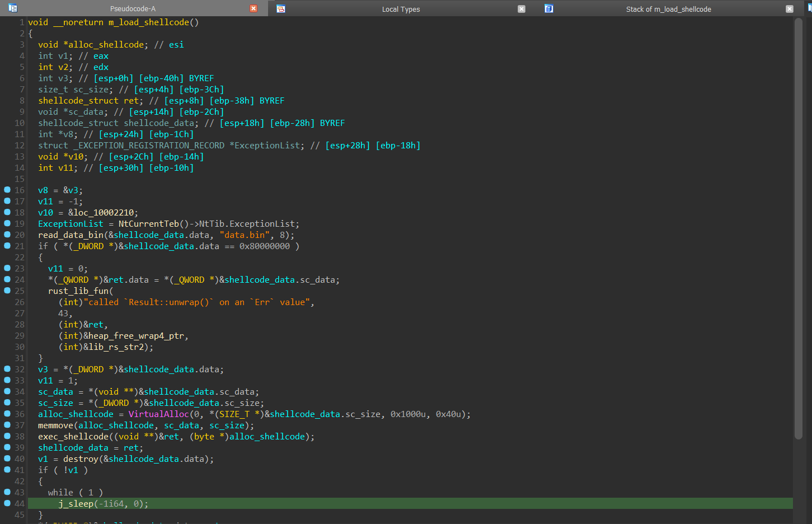
Task: Click the read_data_bin function name
Action: coord(71,235)
